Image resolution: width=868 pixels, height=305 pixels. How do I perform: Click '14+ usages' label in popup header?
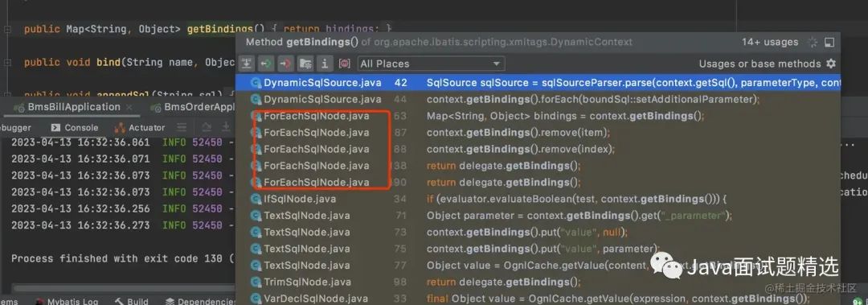point(770,42)
